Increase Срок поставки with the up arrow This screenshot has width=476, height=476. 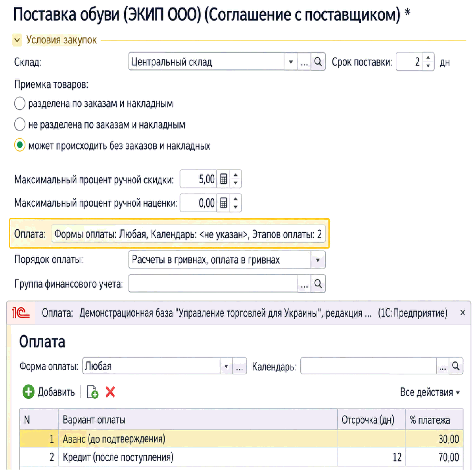point(428,58)
